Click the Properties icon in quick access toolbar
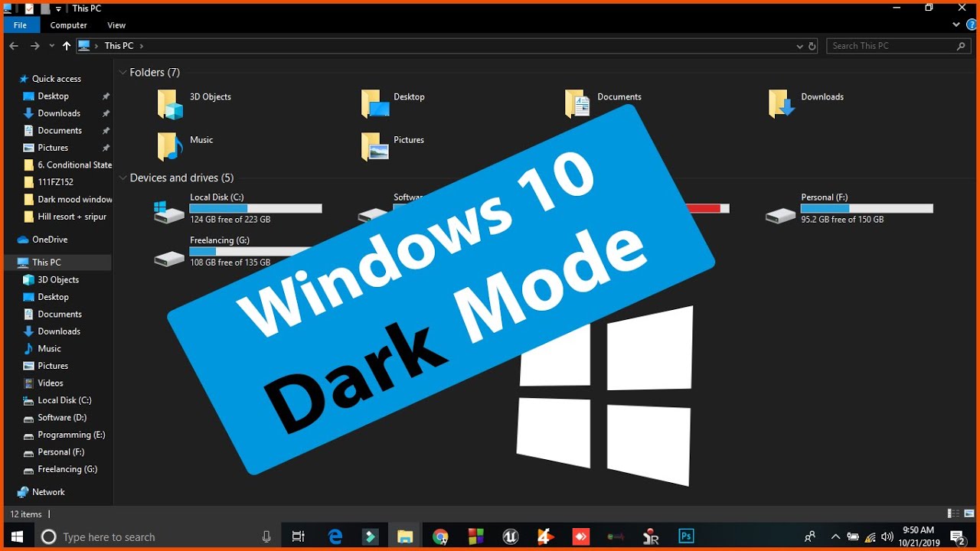This screenshot has height=551, width=980. [29, 8]
